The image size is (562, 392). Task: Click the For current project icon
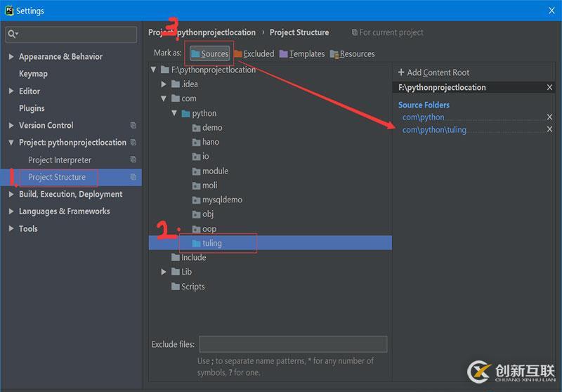[354, 32]
